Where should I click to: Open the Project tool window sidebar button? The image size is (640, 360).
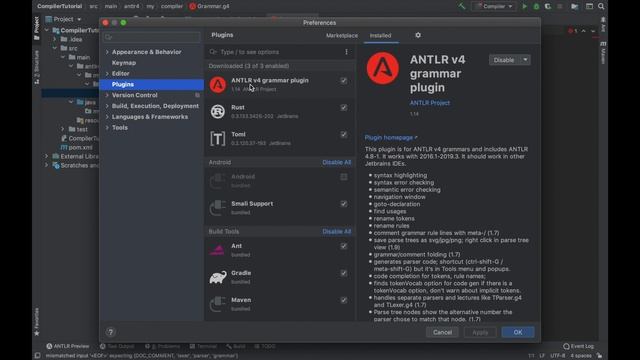pyautogui.click(x=37, y=28)
